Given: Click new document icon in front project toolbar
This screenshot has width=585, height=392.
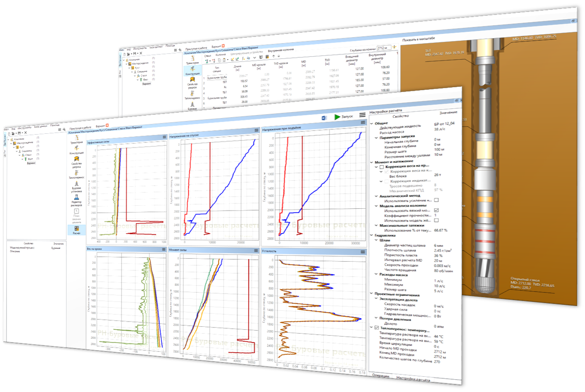Looking at the screenshot, I should (x=9, y=134).
